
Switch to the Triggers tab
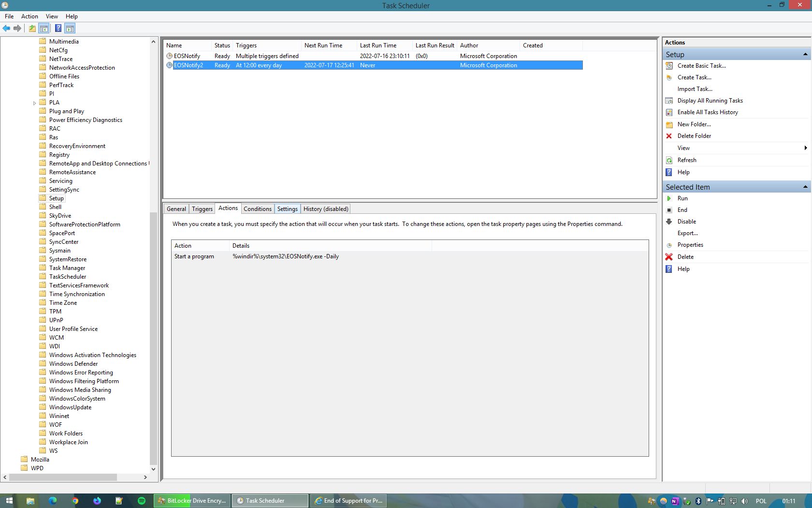click(x=202, y=209)
